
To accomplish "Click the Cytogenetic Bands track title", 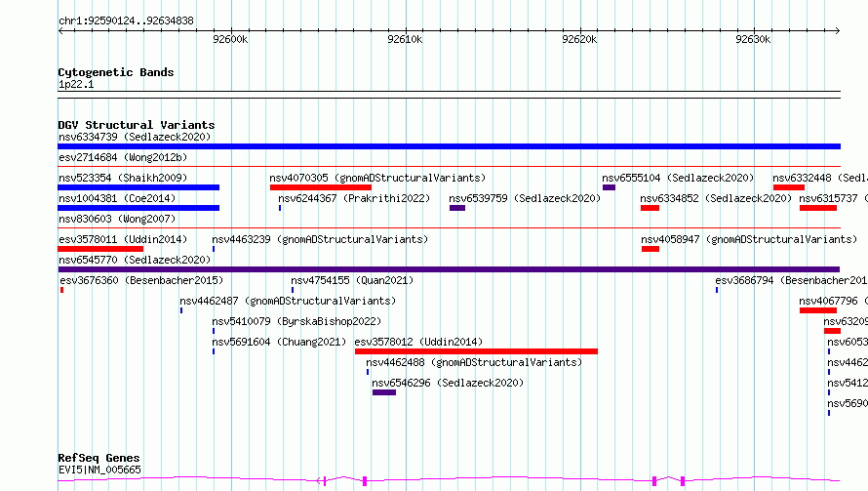I will [116, 72].
